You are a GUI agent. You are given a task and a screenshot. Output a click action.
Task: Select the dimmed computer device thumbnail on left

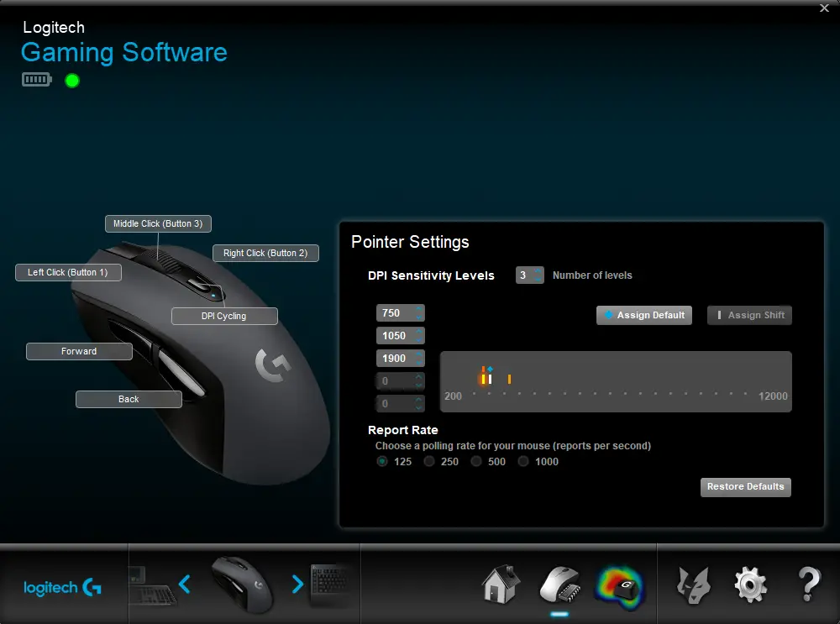coord(152,585)
